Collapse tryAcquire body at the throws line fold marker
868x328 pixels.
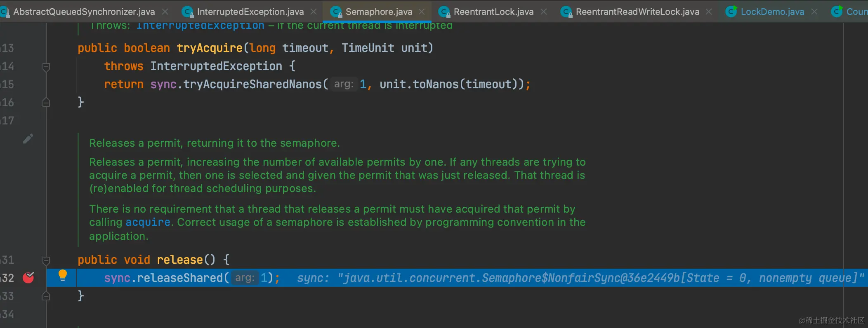tap(46, 66)
